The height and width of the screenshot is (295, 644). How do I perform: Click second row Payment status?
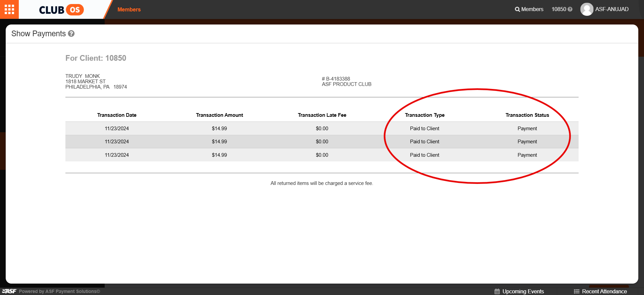tap(527, 142)
